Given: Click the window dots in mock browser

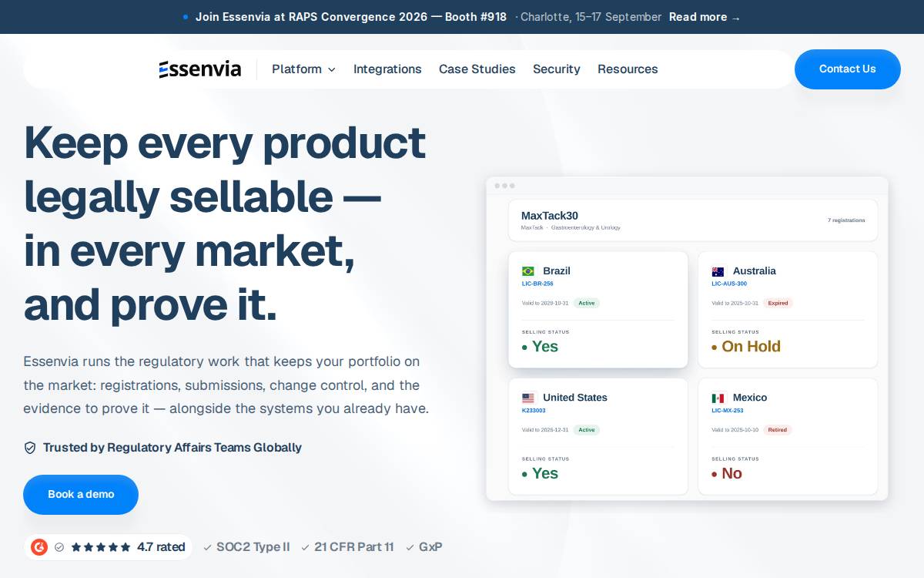Looking at the screenshot, I should click(504, 186).
